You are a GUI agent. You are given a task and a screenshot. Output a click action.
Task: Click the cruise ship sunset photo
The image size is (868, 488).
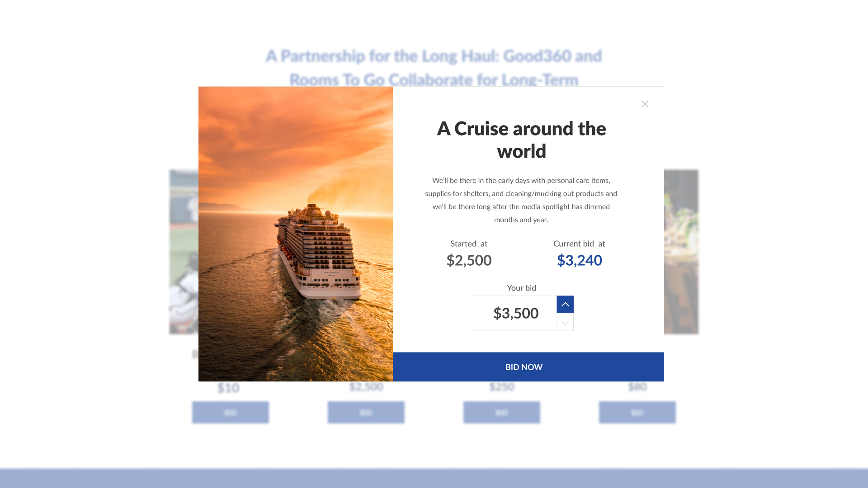(296, 234)
